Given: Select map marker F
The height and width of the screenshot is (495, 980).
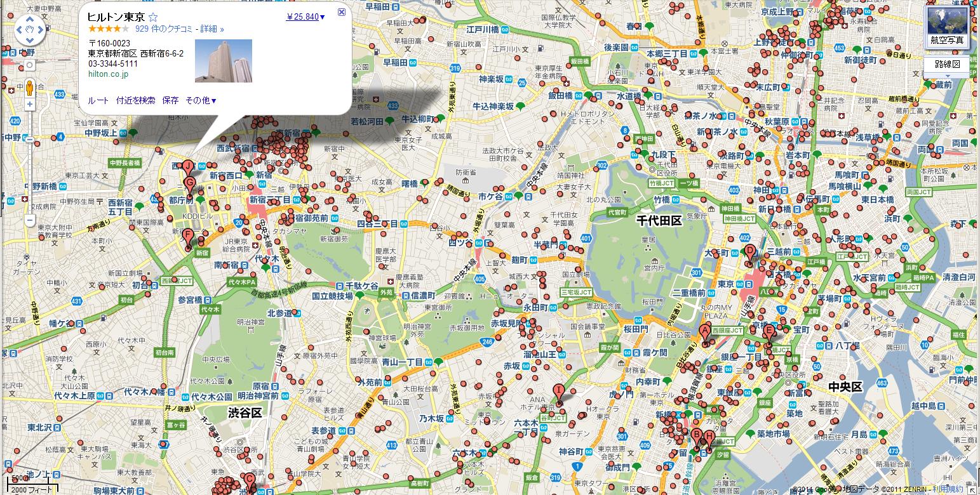Looking at the screenshot, I should click(187, 239).
